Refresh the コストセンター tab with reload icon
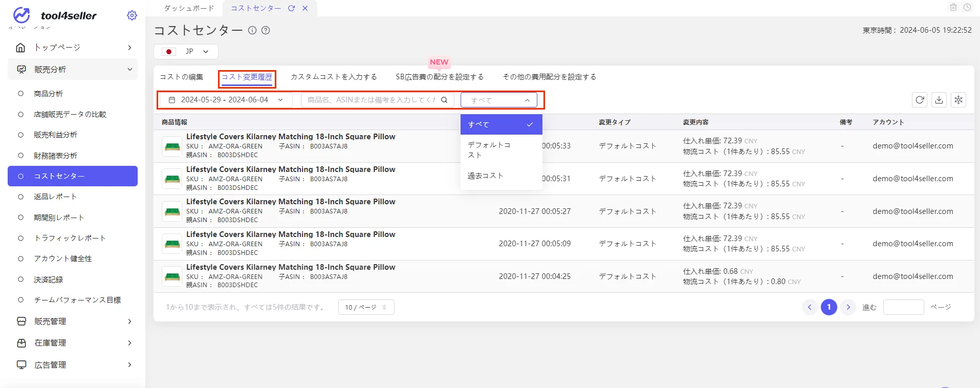This screenshot has height=388, width=980. tap(291, 8)
